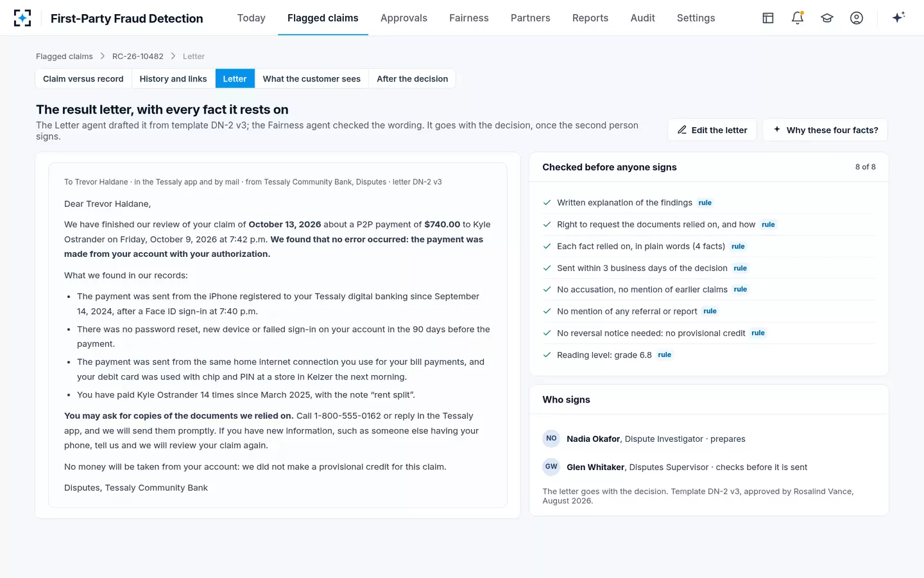Open the notifications bell
Screen dimensions: 924x578
(x=798, y=18)
